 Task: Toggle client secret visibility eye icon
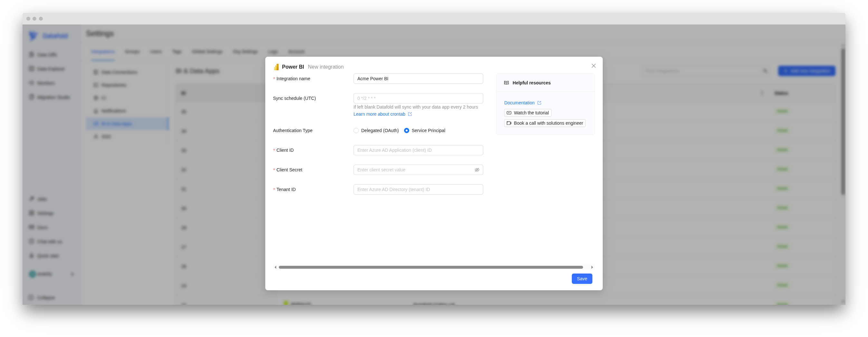click(477, 170)
